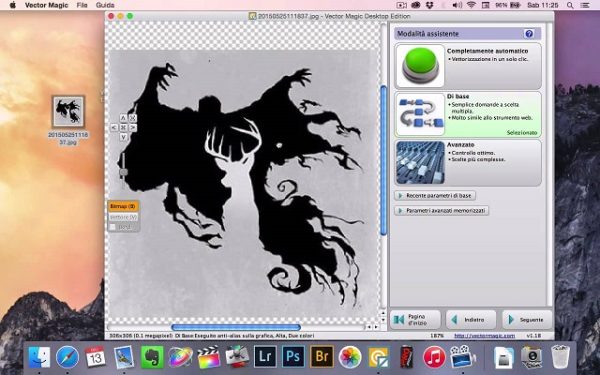This screenshot has width=600, height=375.
Task: Click the fit-to-window button beside up arrow
Action: [x=133, y=118]
